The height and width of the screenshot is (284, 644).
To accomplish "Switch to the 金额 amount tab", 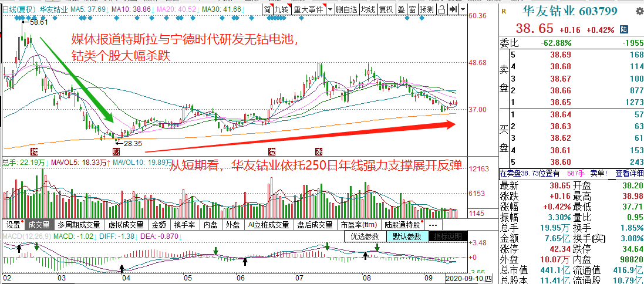I will coord(159,225).
